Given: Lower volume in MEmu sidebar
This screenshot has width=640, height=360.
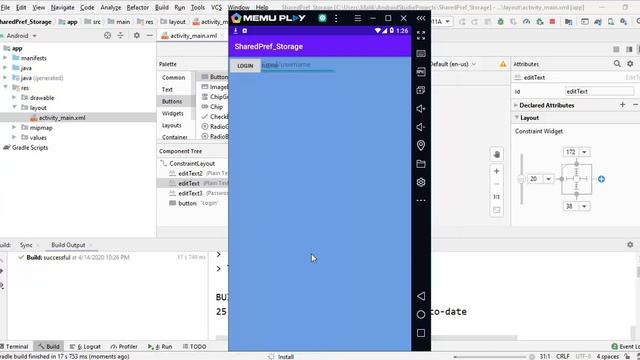Looking at the screenshot, I should (421, 127).
